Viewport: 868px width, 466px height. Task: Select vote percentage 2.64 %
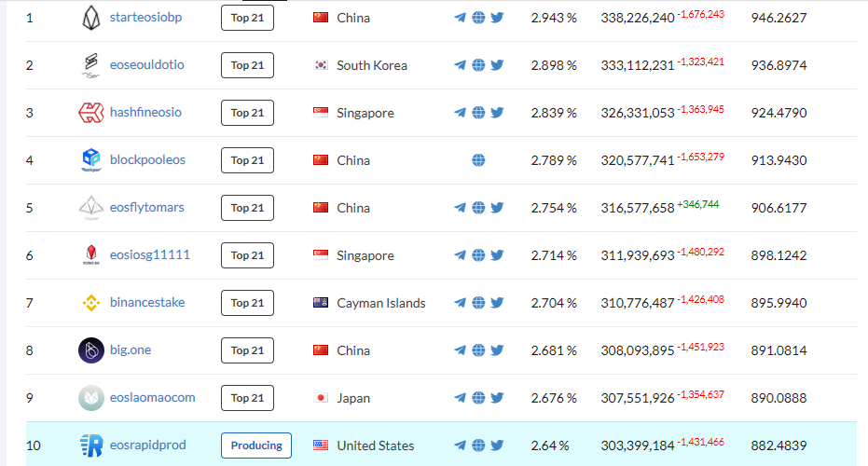[550, 446]
